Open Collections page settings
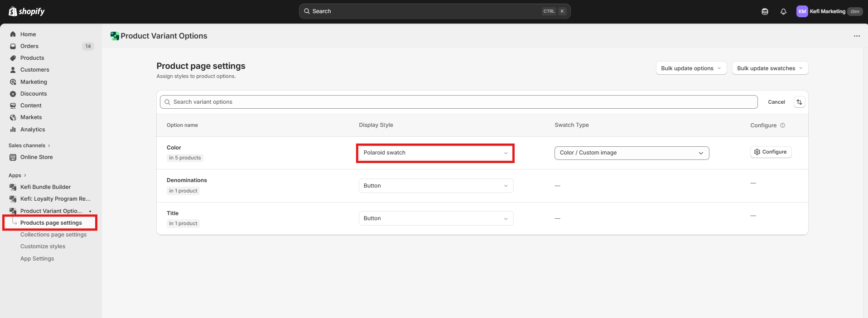The image size is (868, 318). point(53,235)
